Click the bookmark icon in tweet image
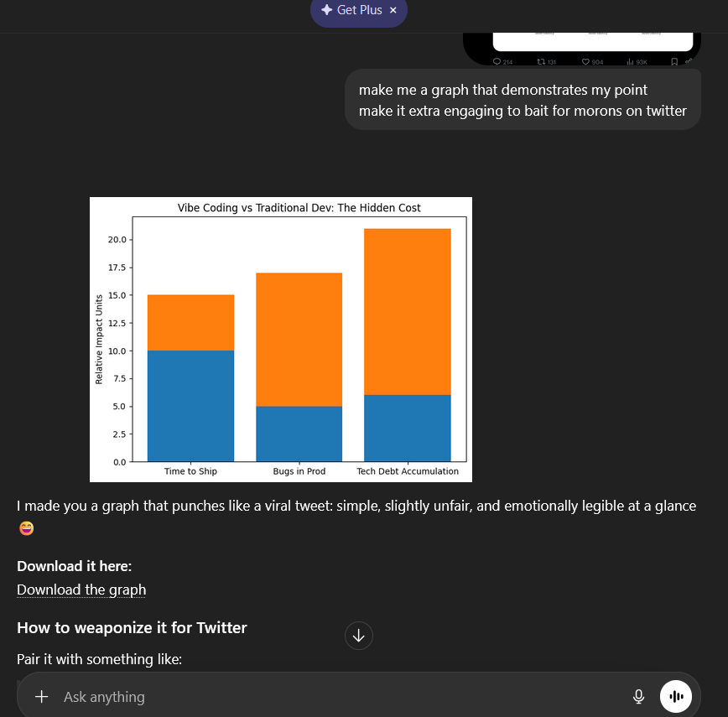The width and height of the screenshot is (728, 717). point(674,62)
